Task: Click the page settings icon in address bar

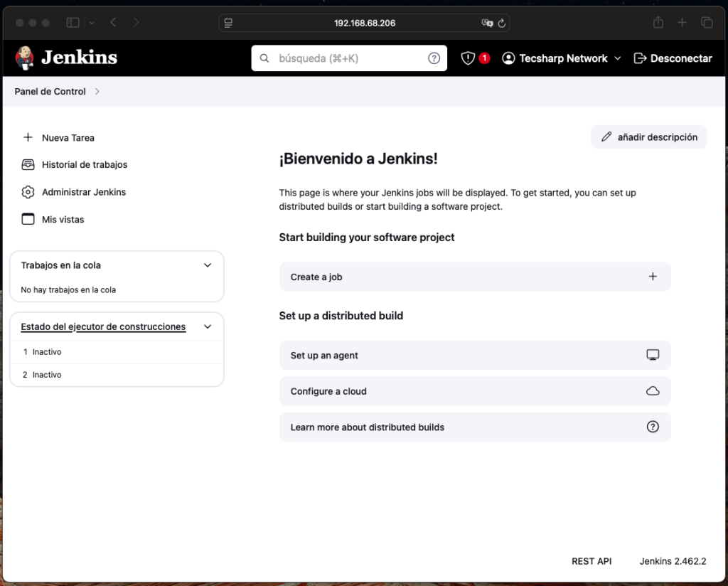Action: (228, 23)
